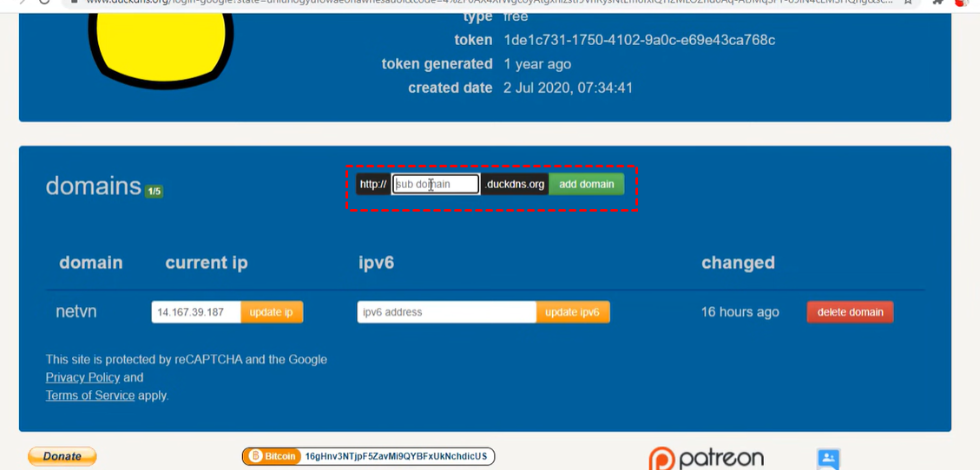Click the Bitcoin address badge
980x470 pixels.
pyautogui.click(x=368, y=456)
